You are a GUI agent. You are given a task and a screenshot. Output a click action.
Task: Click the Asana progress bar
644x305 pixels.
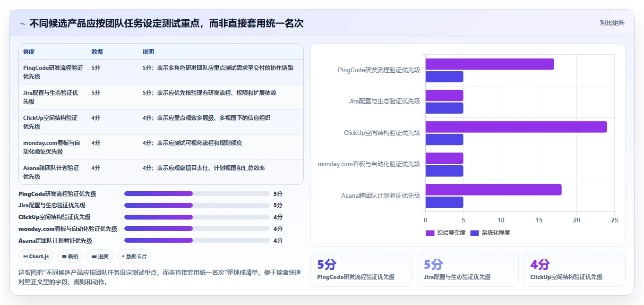197,240
